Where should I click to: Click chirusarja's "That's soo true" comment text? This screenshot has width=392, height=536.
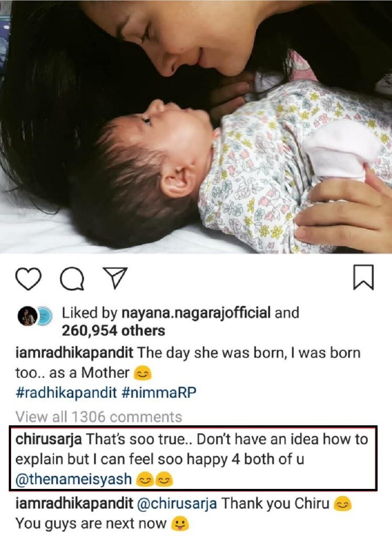pos(225,439)
